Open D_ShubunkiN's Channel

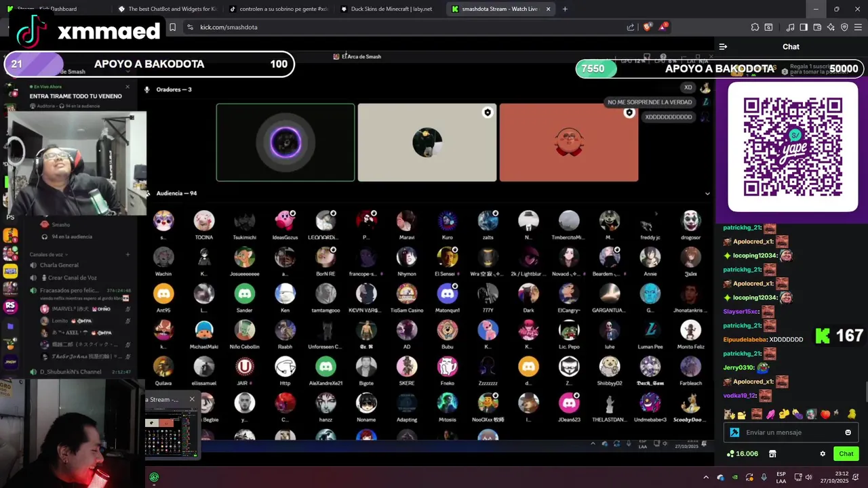click(x=80, y=372)
